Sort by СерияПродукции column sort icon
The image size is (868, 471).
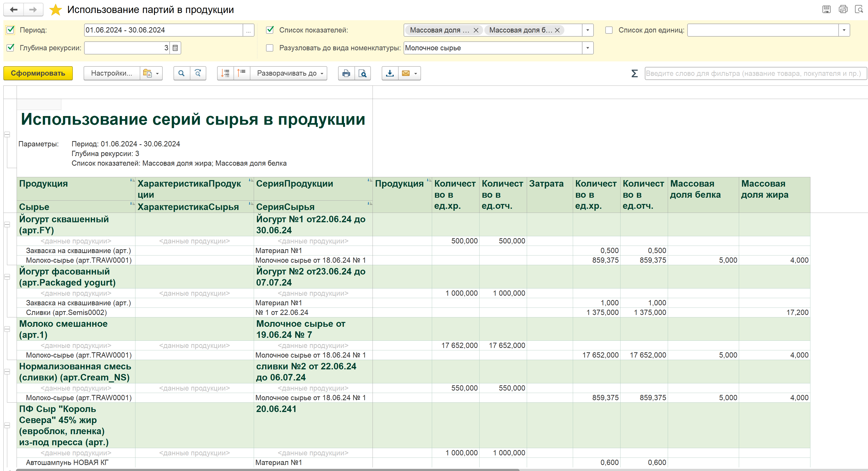[370, 180]
